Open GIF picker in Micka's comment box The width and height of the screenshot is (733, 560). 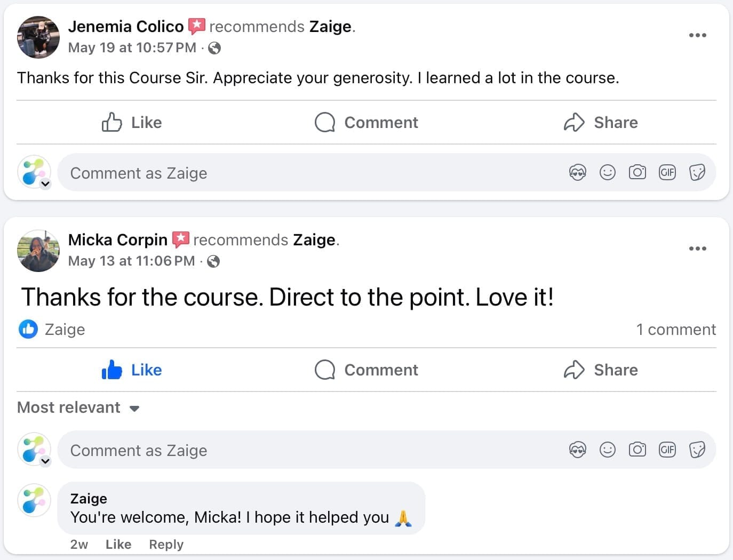point(667,450)
